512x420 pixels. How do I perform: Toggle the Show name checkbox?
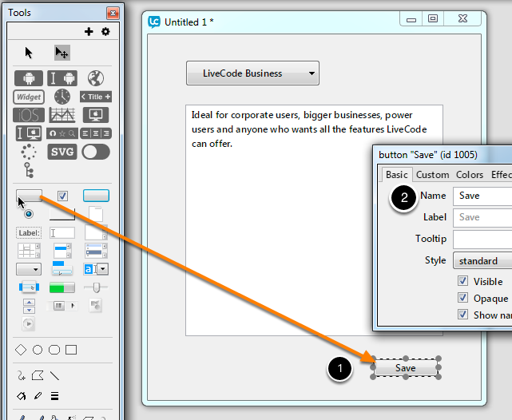coord(462,315)
